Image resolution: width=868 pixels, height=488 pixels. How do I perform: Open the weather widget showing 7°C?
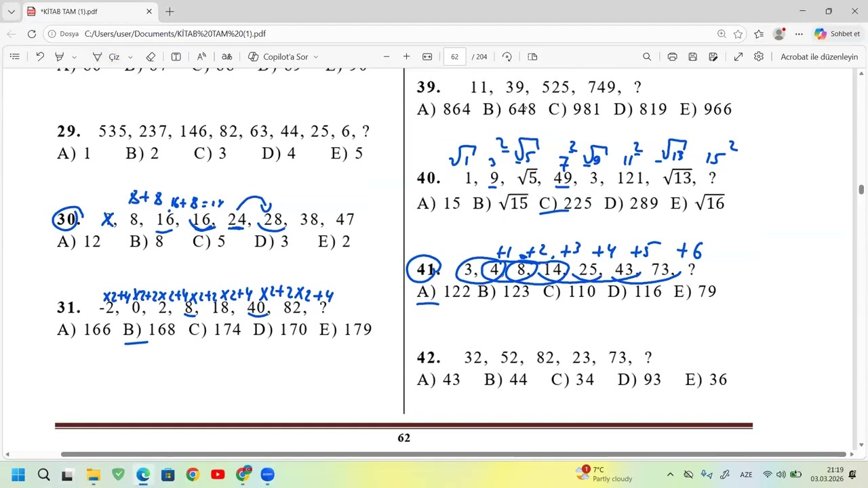tap(604, 474)
